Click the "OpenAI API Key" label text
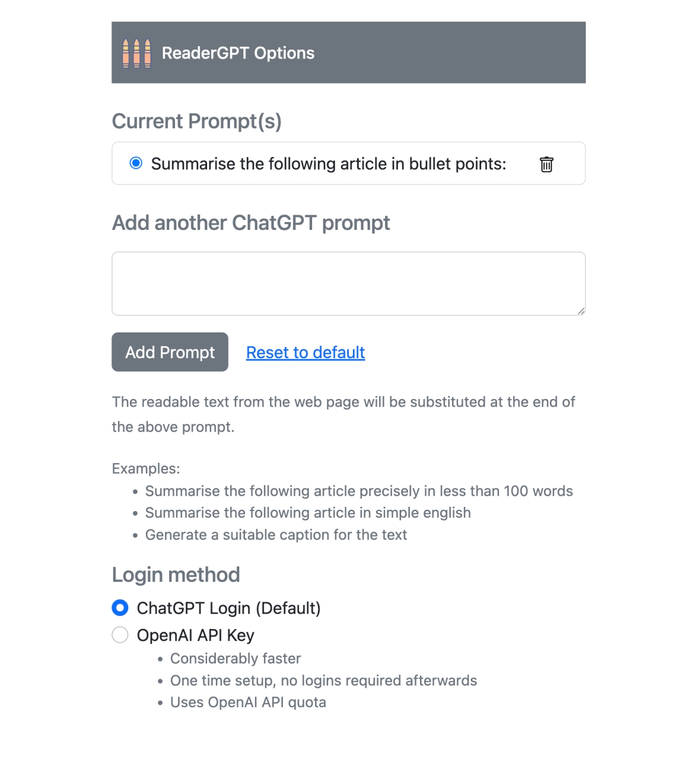The image size is (700, 773). 195,635
